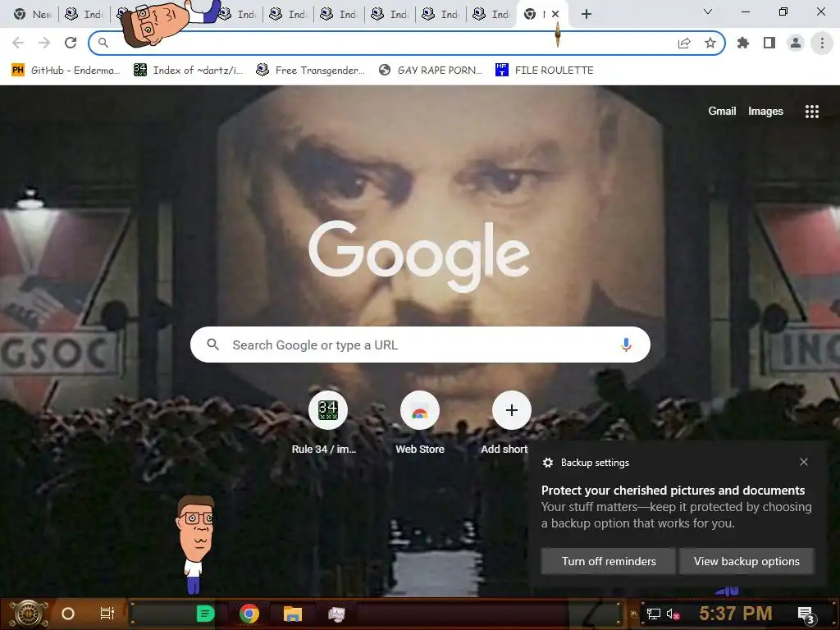840x630 pixels.
Task: Open Google Chrome from the taskbar
Action: (249, 614)
